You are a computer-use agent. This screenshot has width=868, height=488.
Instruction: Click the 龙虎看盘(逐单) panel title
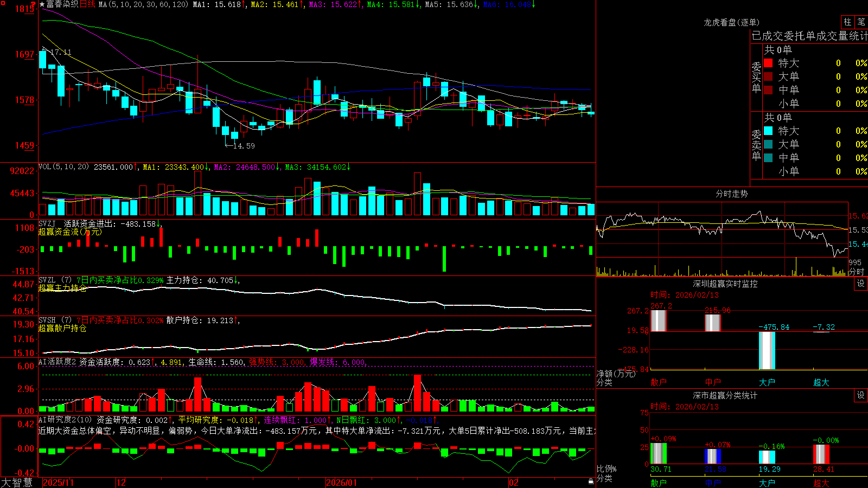pyautogui.click(x=732, y=22)
